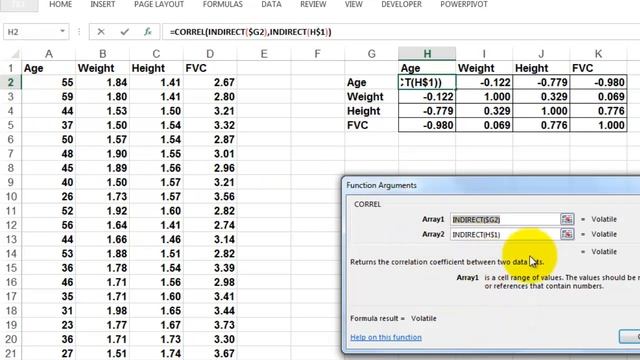The width and height of the screenshot is (640, 360).
Task: Click into the formula bar text
Action: click(250, 32)
